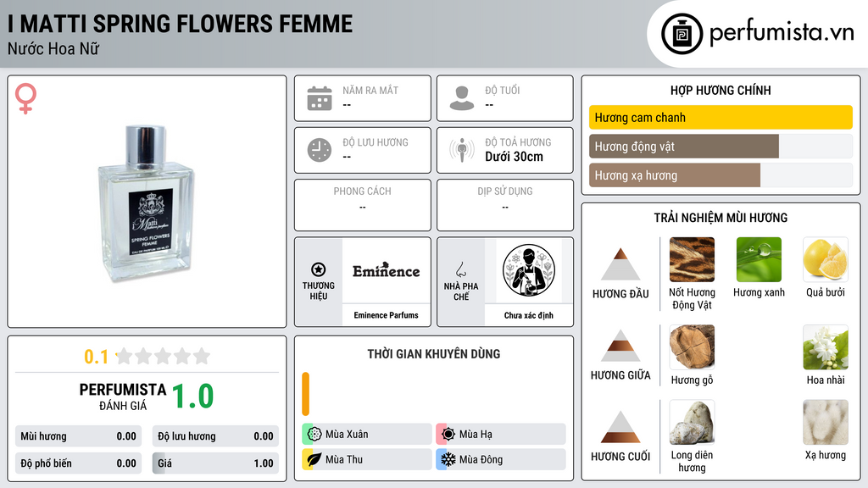Select the Mùa Hạ sun season tag
Image resolution: width=868 pixels, height=488 pixels.
click(x=501, y=434)
